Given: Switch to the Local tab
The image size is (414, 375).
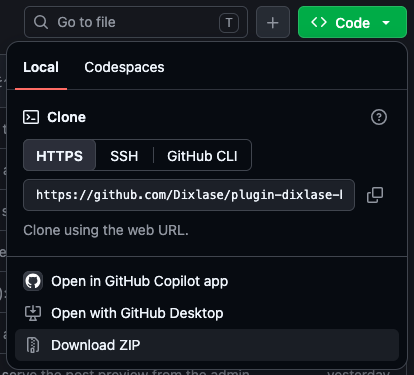Looking at the screenshot, I should click(41, 67).
